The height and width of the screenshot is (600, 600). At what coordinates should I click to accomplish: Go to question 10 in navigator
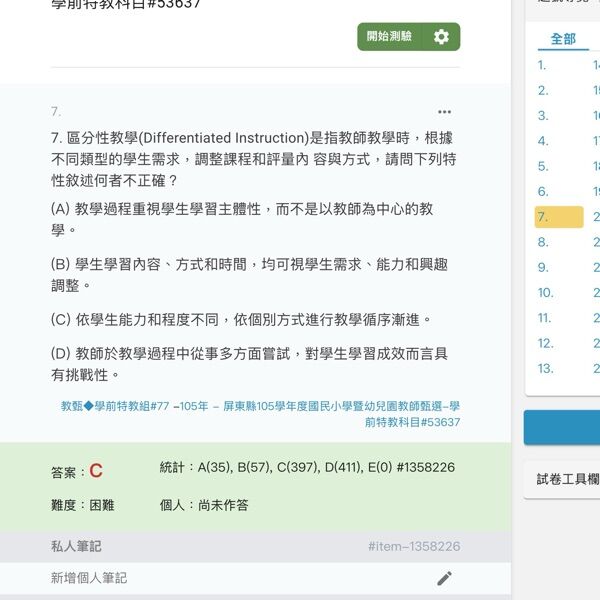[x=545, y=293]
